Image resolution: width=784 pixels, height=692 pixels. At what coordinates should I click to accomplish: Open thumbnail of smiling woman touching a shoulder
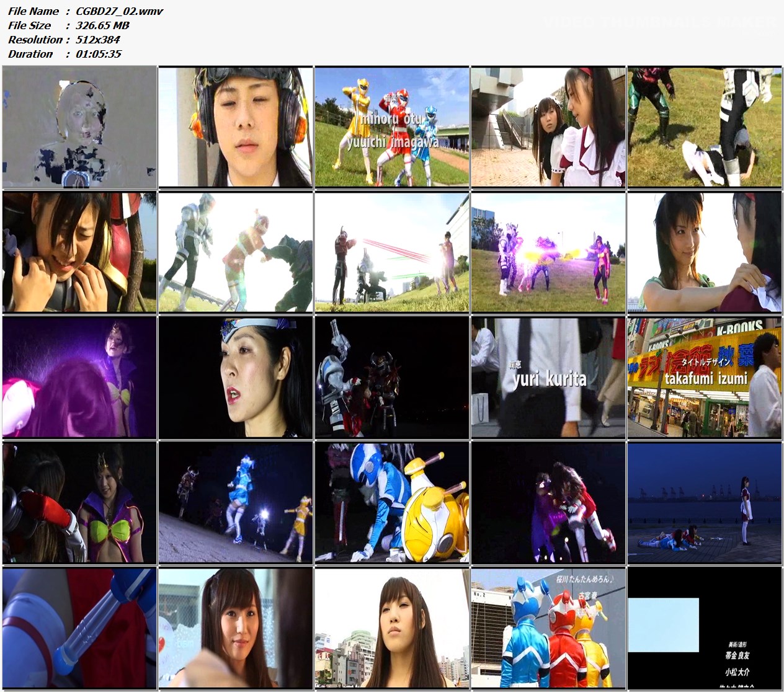pyautogui.click(x=705, y=252)
